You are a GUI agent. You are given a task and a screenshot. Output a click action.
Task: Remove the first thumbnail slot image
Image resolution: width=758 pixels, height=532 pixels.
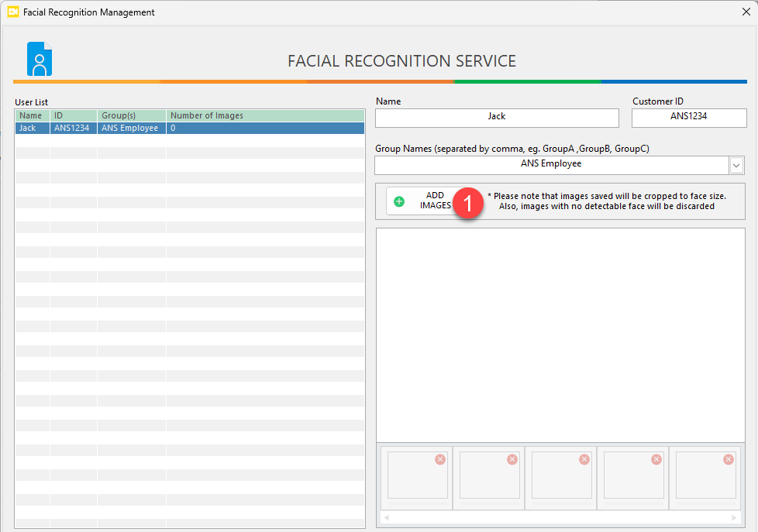(x=440, y=459)
